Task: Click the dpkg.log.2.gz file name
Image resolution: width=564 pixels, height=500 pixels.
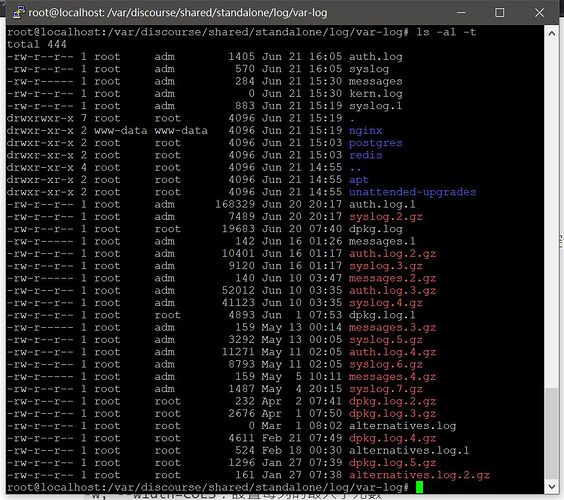Action: pyautogui.click(x=392, y=401)
